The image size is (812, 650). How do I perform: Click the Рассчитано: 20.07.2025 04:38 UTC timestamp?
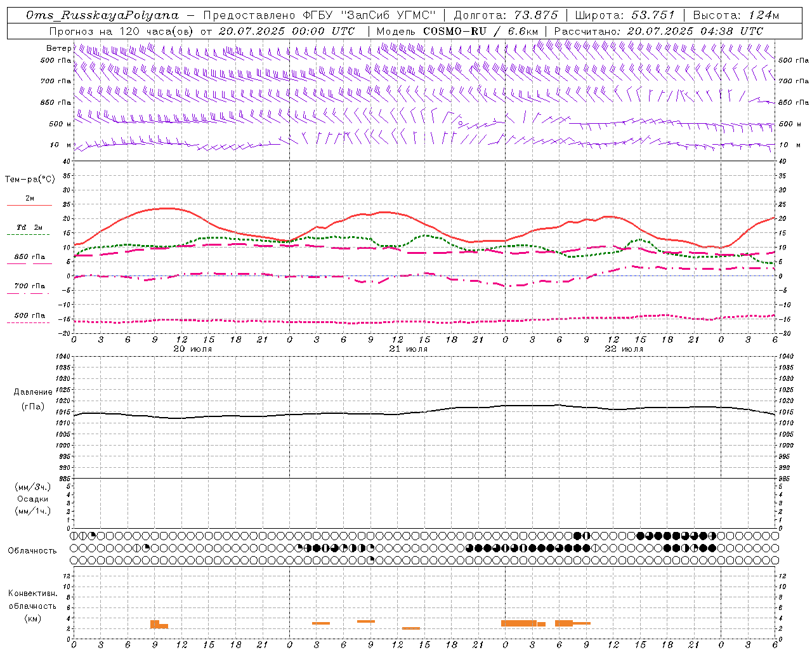(x=659, y=31)
